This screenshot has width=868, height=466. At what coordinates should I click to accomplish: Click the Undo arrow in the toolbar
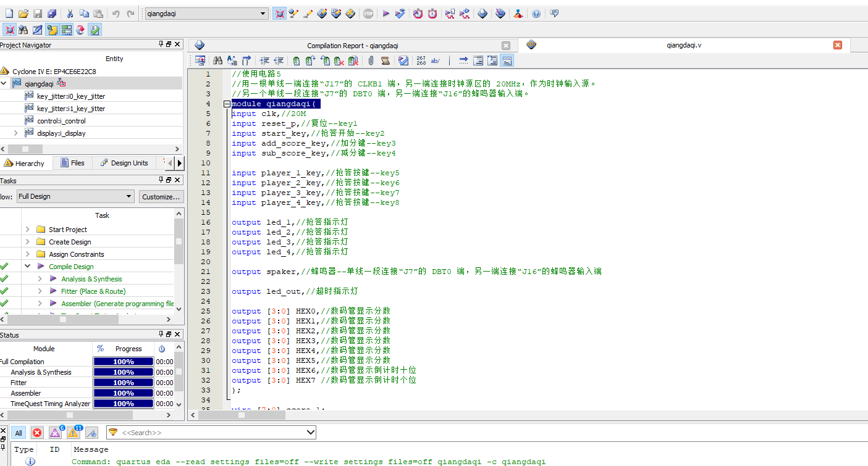(116, 14)
